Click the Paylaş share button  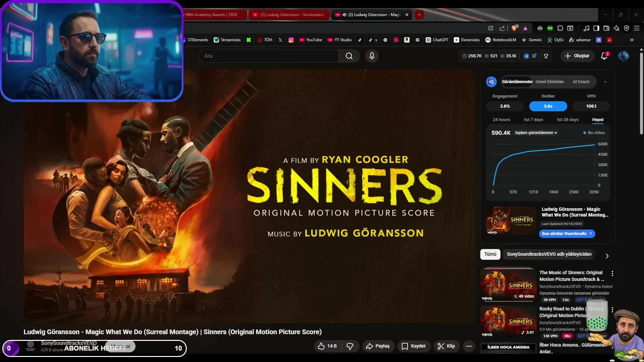tap(377, 346)
